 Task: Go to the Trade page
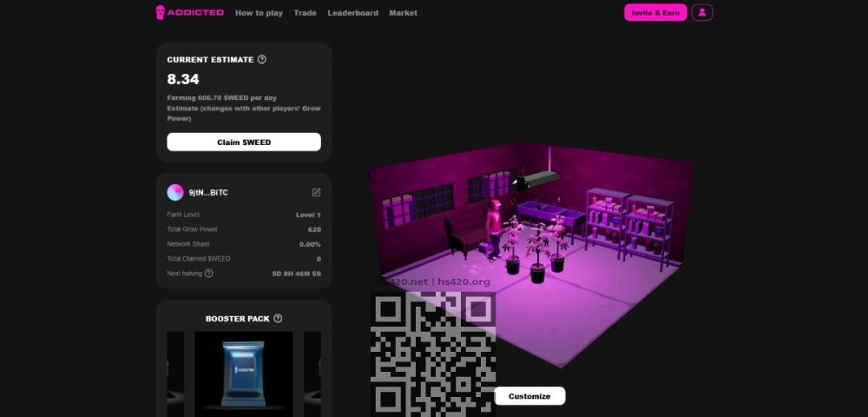(305, 13)
